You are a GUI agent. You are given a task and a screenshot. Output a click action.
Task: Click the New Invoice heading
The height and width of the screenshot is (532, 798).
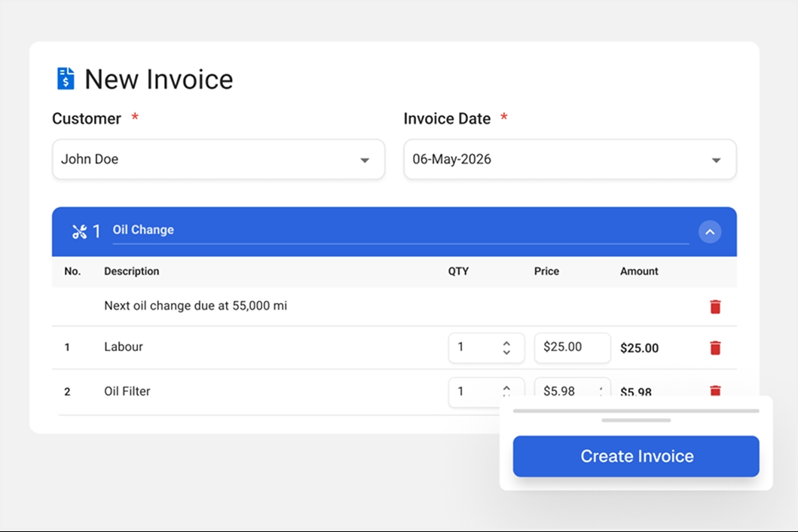(x=159, y=79)
